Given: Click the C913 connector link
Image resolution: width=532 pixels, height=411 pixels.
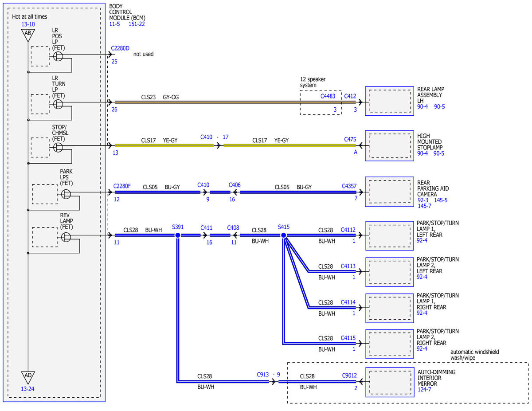Looking at the screenshot, I should point(263,374).
